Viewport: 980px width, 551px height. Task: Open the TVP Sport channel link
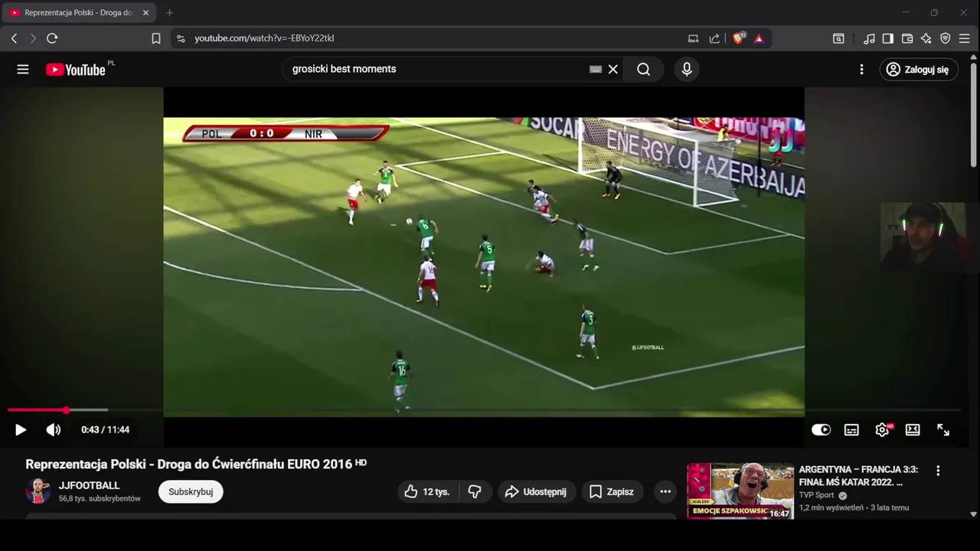tap(817, 495)
